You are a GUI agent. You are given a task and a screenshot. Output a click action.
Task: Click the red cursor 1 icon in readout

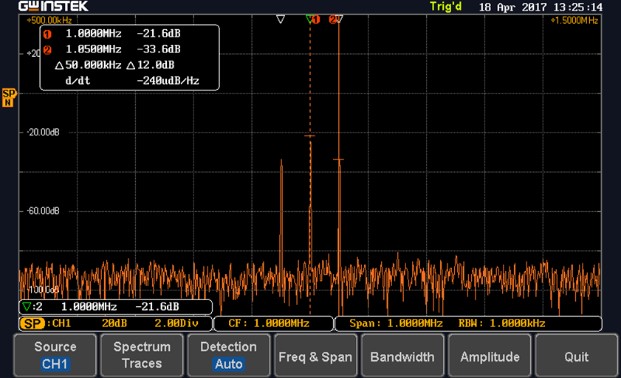coord(47,34)
